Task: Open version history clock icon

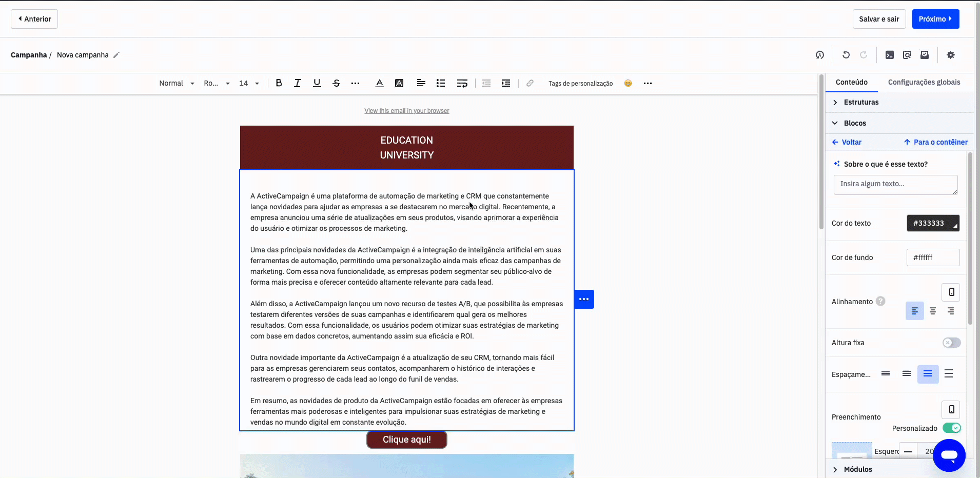Action: coord(819,55)
